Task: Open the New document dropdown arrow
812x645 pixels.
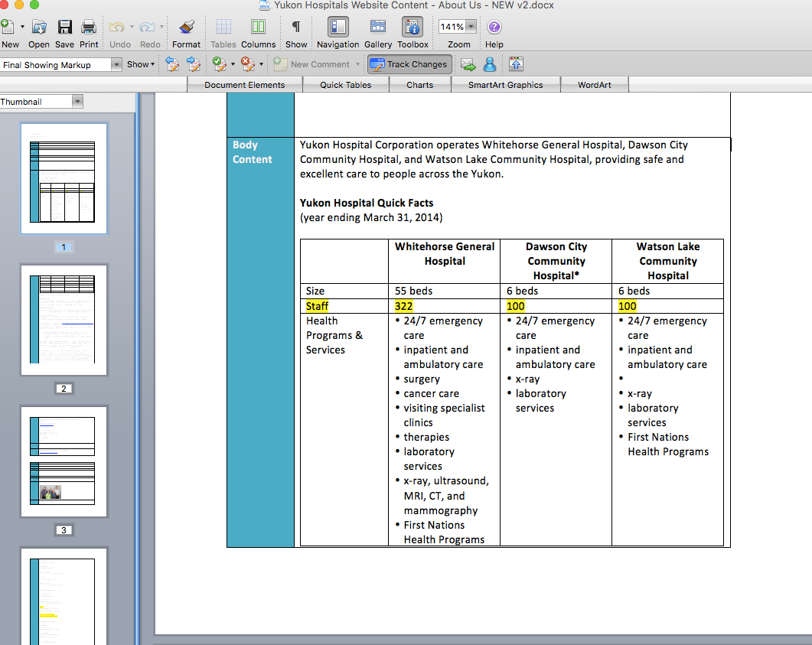Action: pos(22,27)
